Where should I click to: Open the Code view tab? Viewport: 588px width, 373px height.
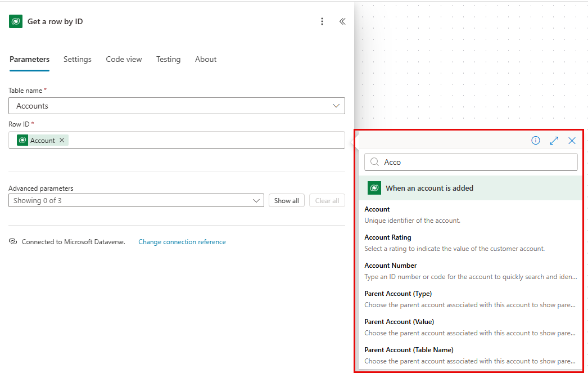coord(124,59)
